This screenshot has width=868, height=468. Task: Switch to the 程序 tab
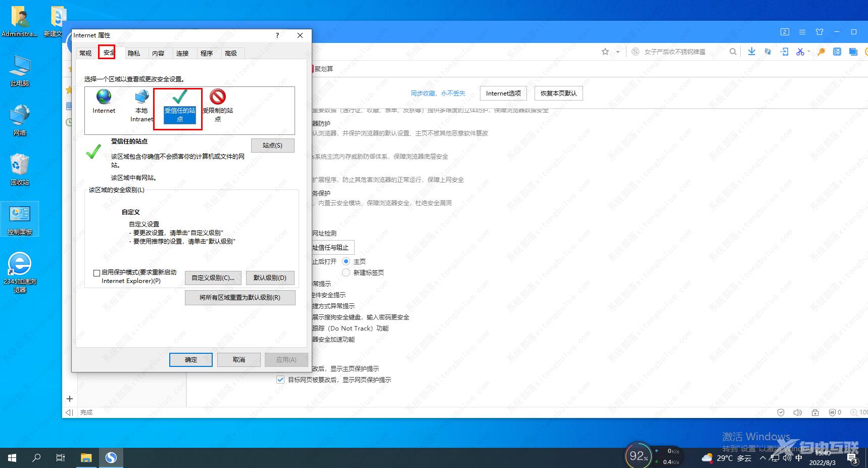point(207,53)
